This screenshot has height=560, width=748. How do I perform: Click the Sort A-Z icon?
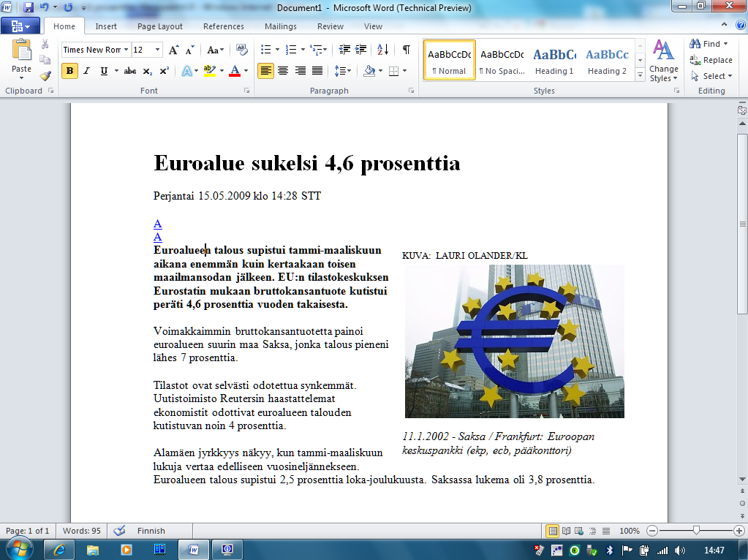[382, 50]
